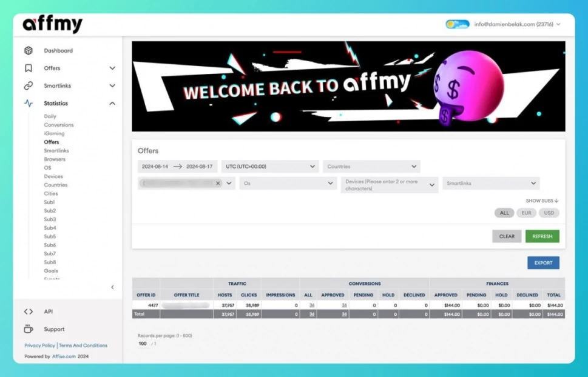Sort by the TOTAL finances column header
The width and height of the screenshot is (588, 377).
(x=553, y=295)
